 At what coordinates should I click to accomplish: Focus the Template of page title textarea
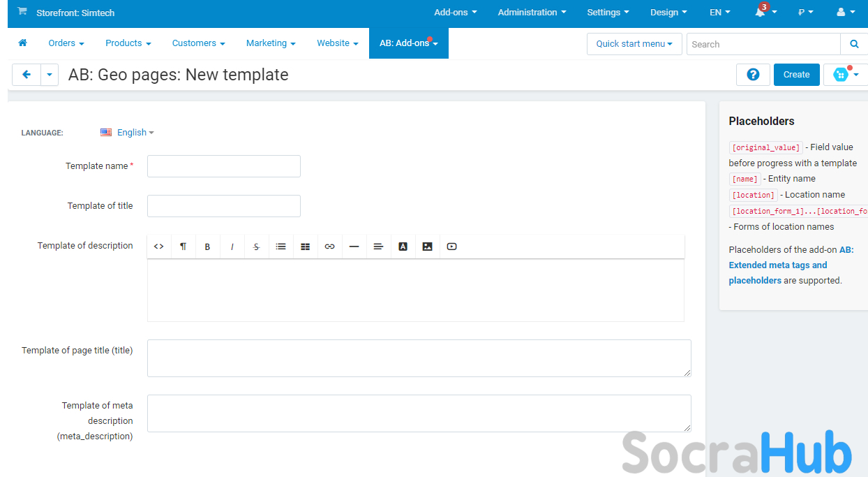(x=419, y=358)
